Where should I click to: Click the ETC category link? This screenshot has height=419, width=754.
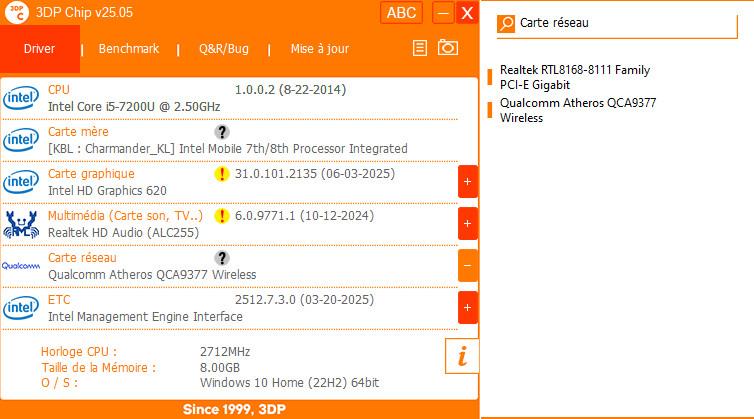coord(59,300)
